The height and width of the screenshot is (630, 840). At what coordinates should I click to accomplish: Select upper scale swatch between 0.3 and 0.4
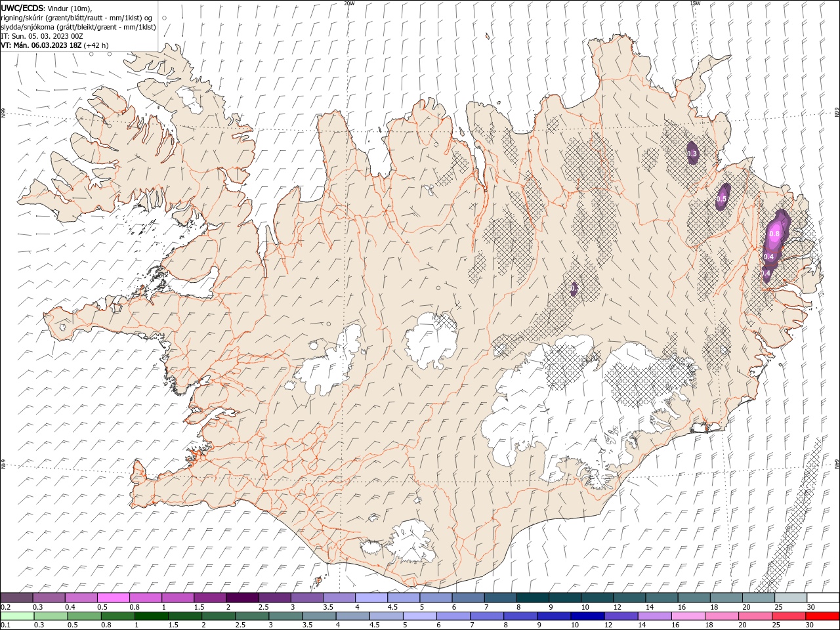click(x=49, y=598)
